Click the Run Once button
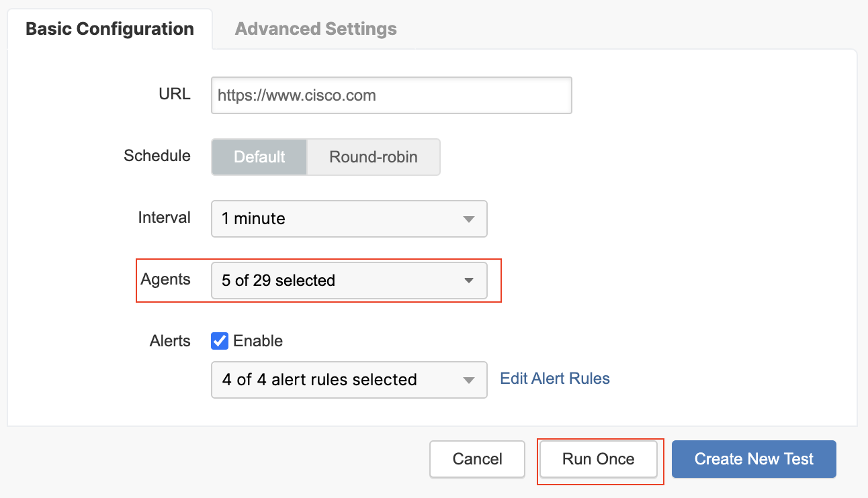Viewport: 868px width, 498px height. click(x=598, y=459)
